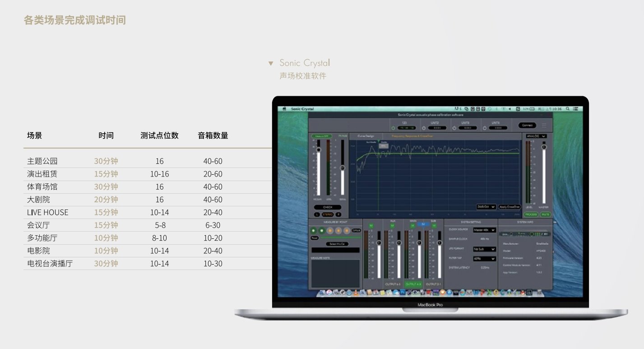Click the SIGNAL level slider knob
Viewport: 644px width, 349px height.
[x=343, y=168]
